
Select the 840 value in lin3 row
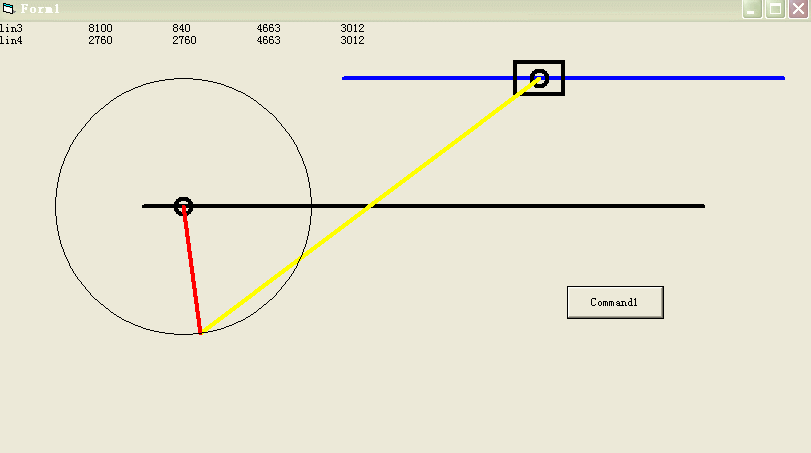(181, 28)
